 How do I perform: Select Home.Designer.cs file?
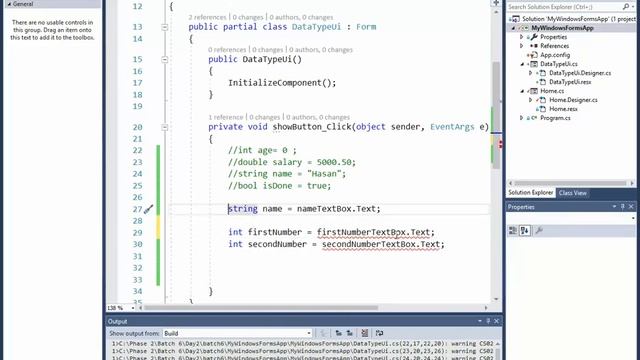[x=573, y=100]
